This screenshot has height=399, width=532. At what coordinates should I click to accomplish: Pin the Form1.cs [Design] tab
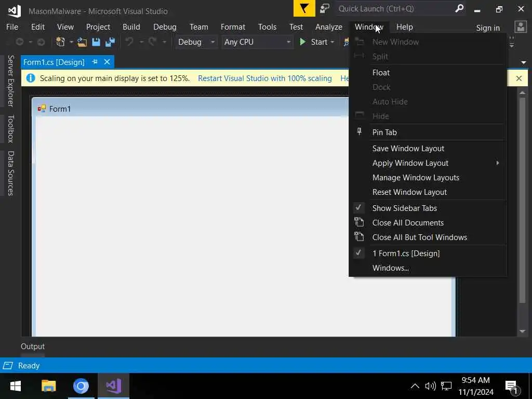(95, 62)
